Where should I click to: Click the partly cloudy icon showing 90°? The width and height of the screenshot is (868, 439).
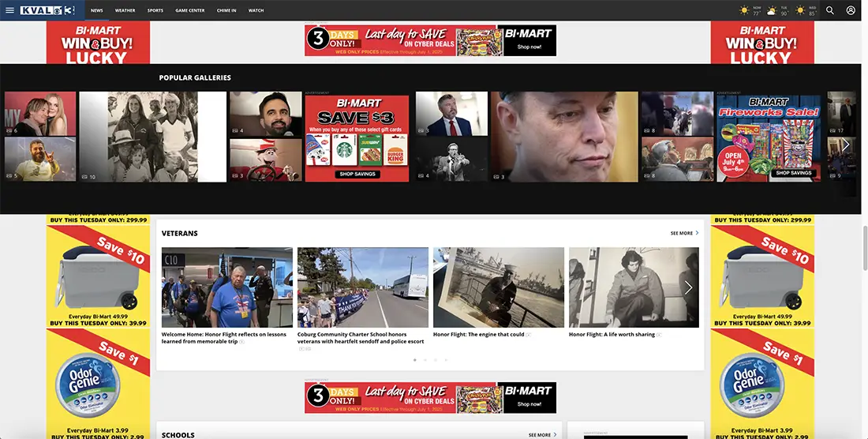coord(773,10)
